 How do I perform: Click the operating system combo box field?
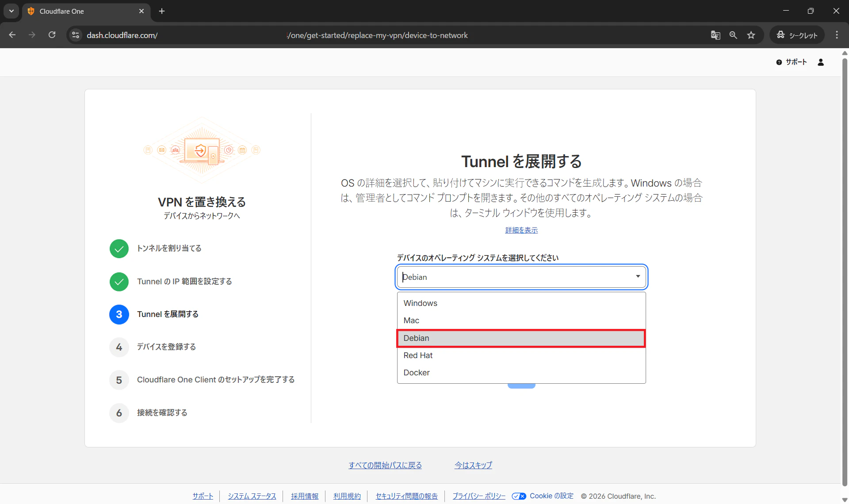[x=521, y=277]
